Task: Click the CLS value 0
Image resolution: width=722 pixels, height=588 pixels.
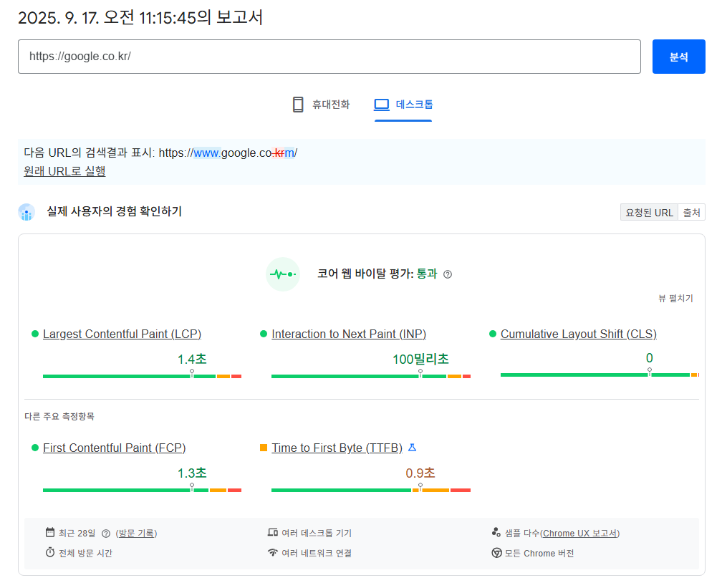Action: [649, 358]
